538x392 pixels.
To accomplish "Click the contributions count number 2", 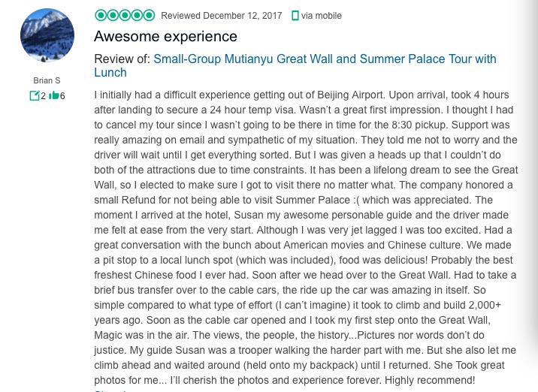I will pyautogui.click(x=43, y=96).
